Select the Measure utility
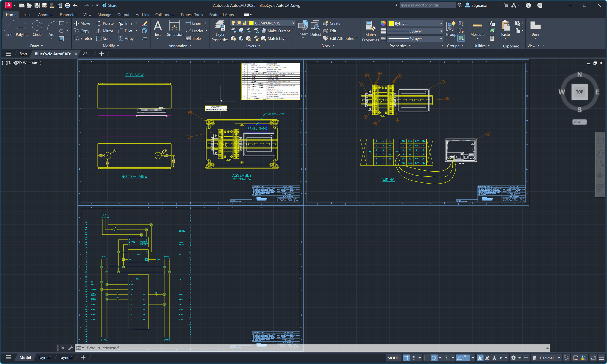607x364 pixels. (x=477, y=28)
